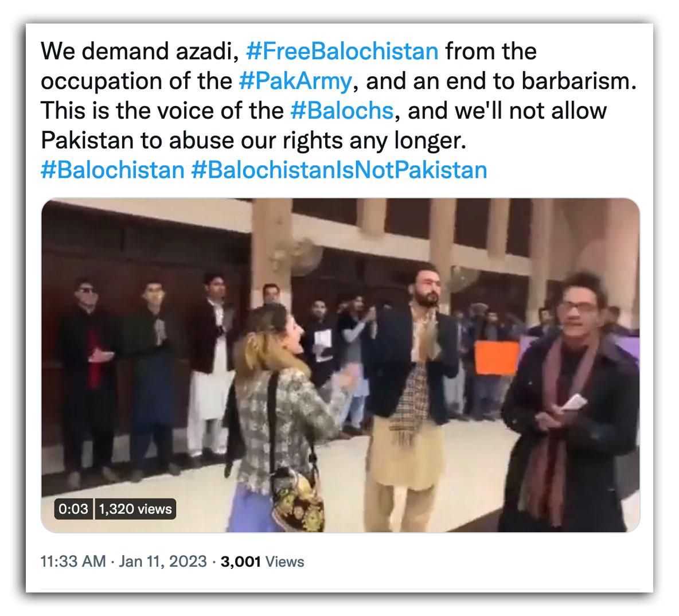The image size is (679, 616).
Task: Play the embedded tweet video
Action: pyautogui.click(x=341, y=365)
